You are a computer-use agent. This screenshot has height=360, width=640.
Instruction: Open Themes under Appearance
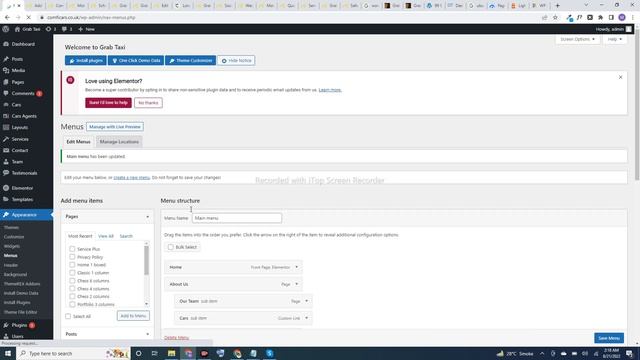(11, 227)
